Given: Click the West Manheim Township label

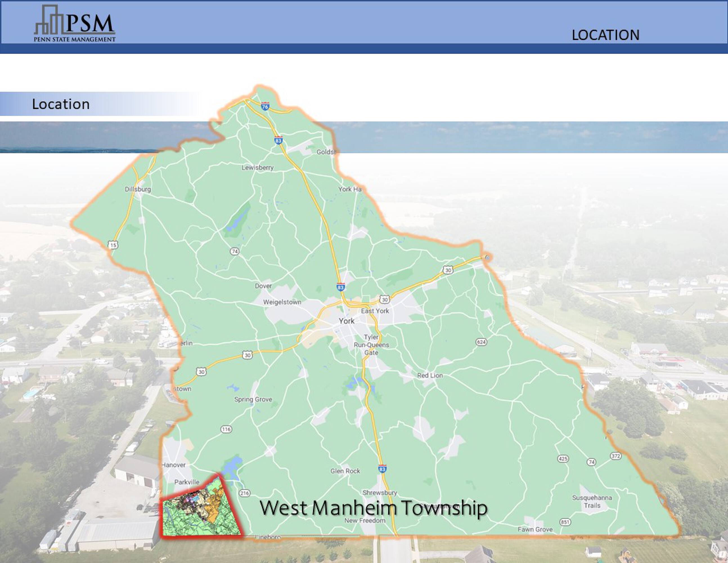Looking at the screenshot, I should [x=373, y=508].
